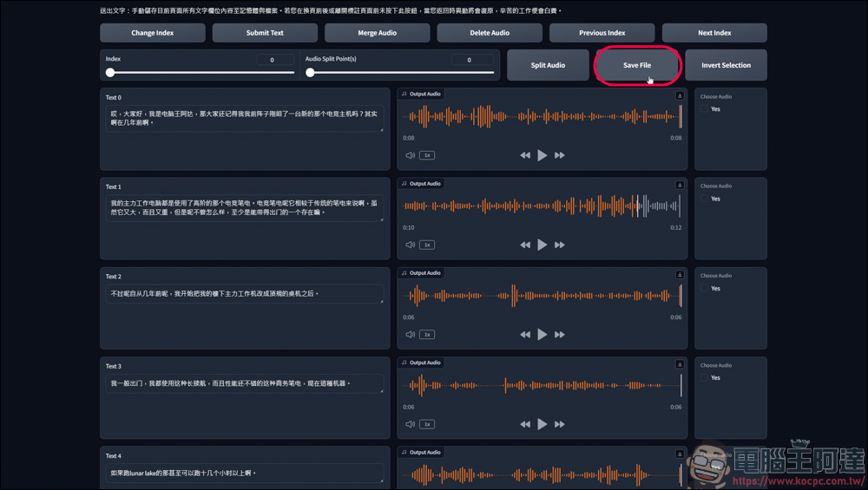This screenshot has width=868, height=490.
Task: Play the Text 2 output audio
Action: [542, 335]
